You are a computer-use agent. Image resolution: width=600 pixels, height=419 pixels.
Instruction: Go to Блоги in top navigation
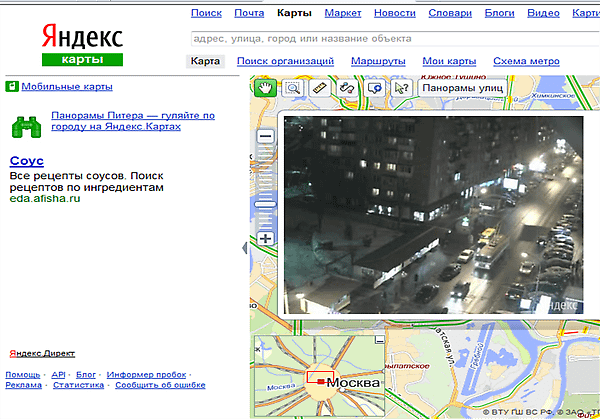(499, 13)
